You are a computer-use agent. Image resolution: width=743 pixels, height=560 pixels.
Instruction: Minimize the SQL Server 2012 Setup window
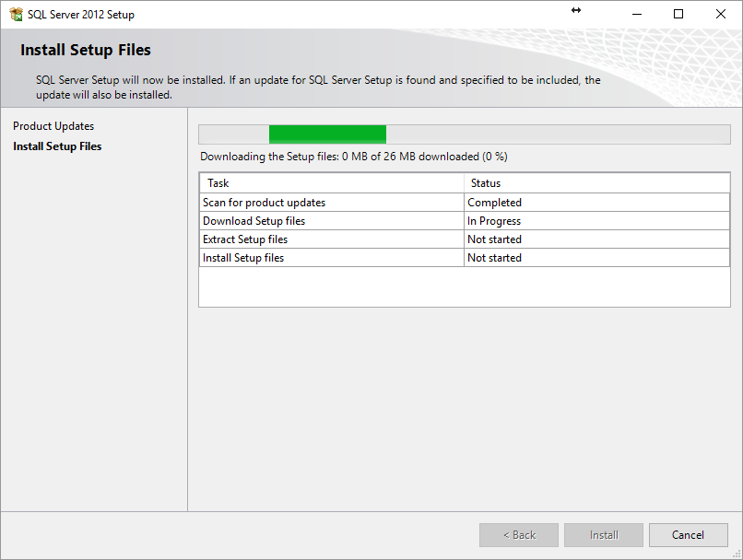point(637,14)
